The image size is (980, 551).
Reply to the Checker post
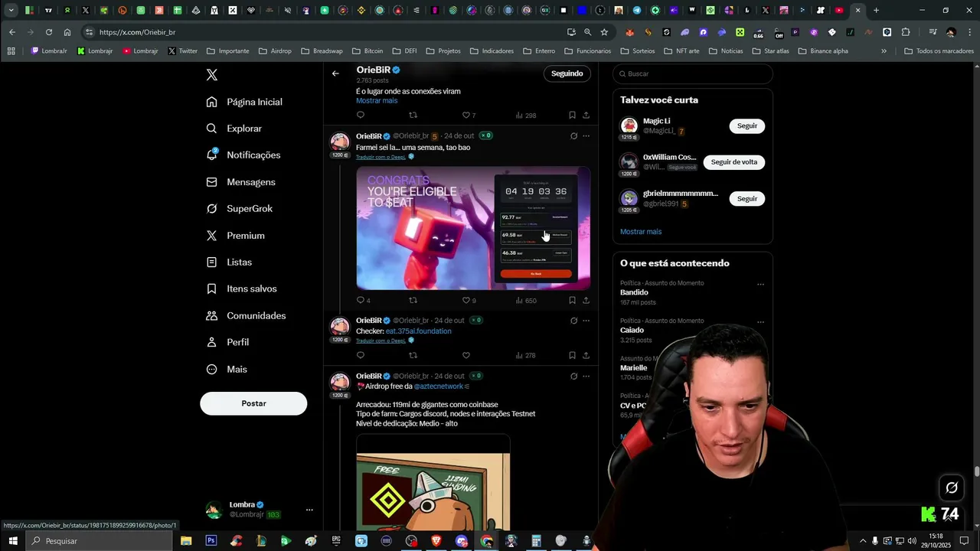point(361,356)
